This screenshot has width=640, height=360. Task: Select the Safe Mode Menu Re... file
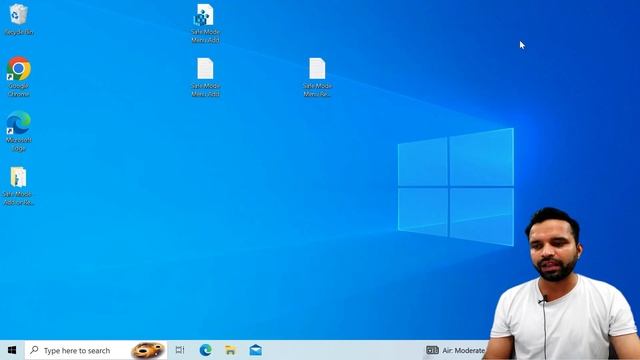pyautogui.click(x=317, y=77)
